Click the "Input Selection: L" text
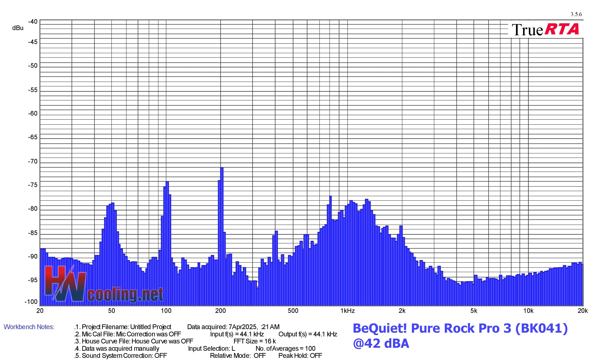598x364 pixels. (211, 349)
